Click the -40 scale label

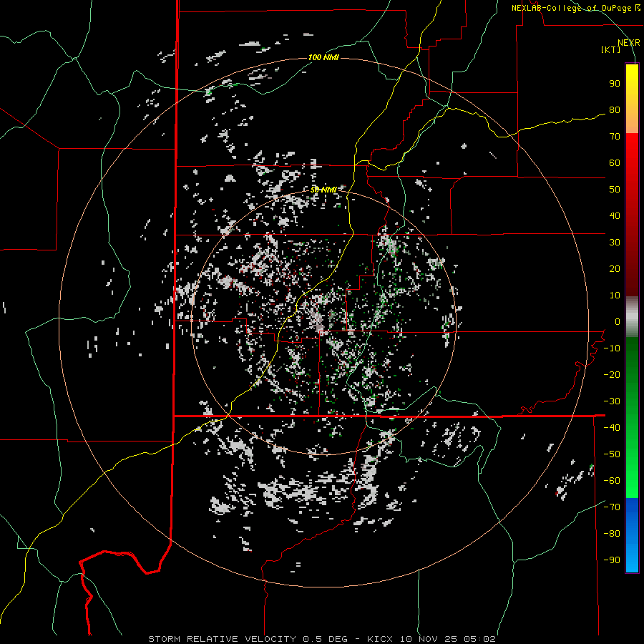click(612, 428)
